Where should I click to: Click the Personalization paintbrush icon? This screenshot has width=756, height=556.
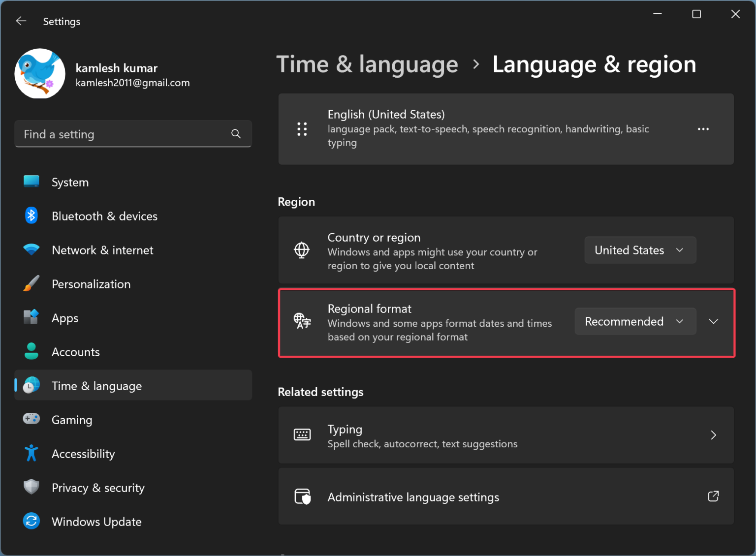[31, 283]
